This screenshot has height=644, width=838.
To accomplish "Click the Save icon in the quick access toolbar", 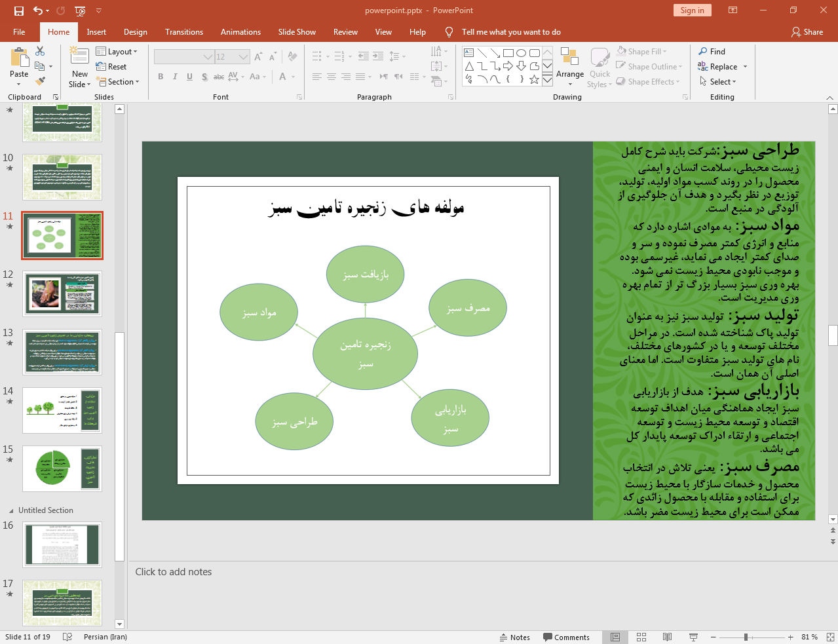I will pyautogui.click(x=18, y=10).
